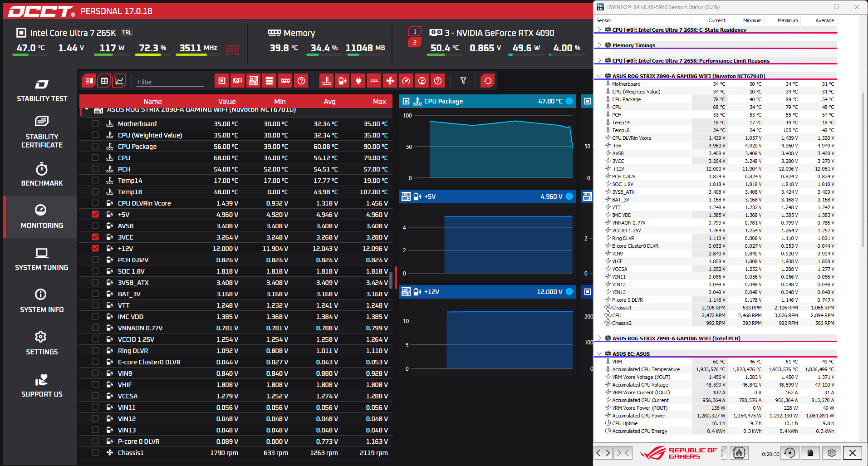Reset HWiNFO sensor timer with clock icon
868x466 pixels.
point(790,453)
